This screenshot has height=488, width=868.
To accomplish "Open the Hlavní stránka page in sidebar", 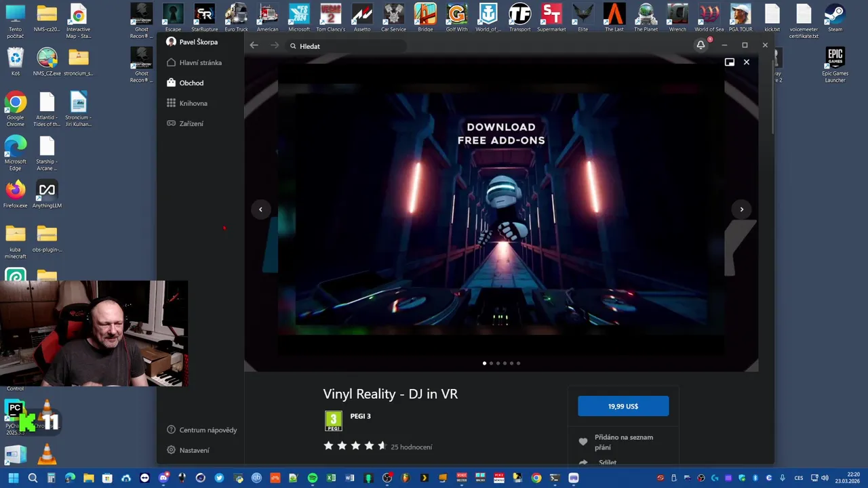I will point(194,62).
